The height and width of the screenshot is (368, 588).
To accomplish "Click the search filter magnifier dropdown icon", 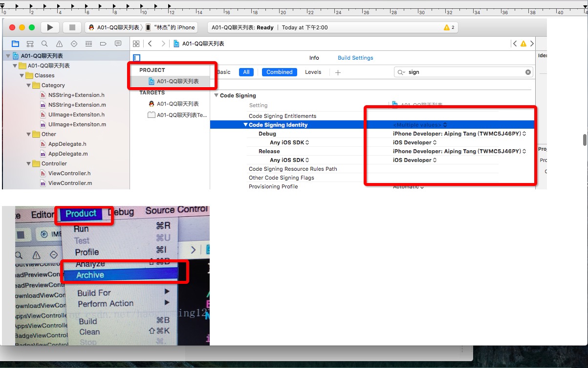I will point(401,72).
